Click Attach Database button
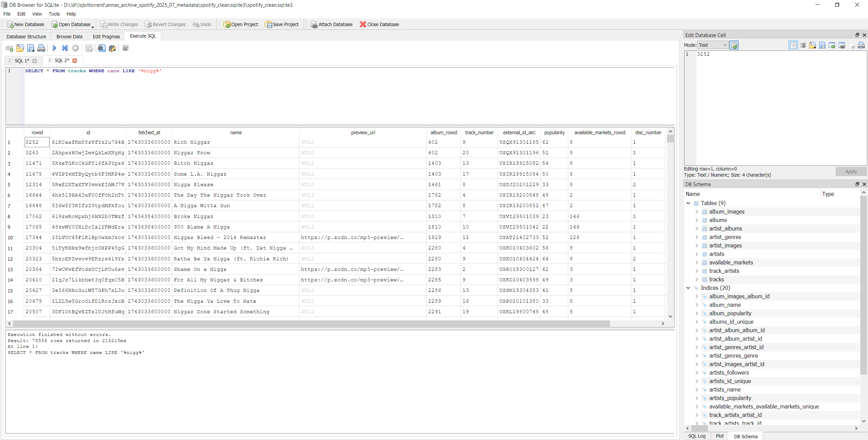The image size is (868, 440). [x=331, y=24]
